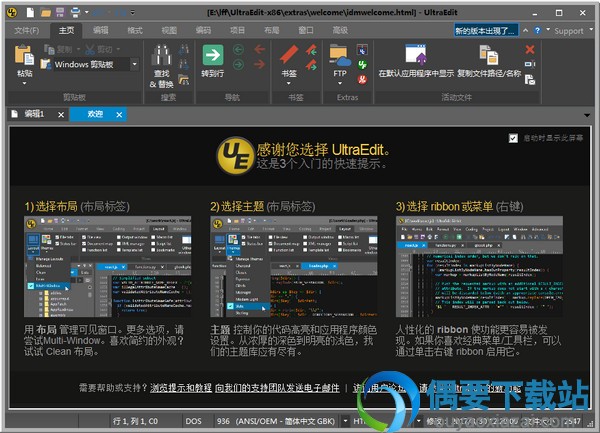The image size is (600, 433).
Task: Click the green 转到行 (Go to line) arrow
Action: point(213,55)
